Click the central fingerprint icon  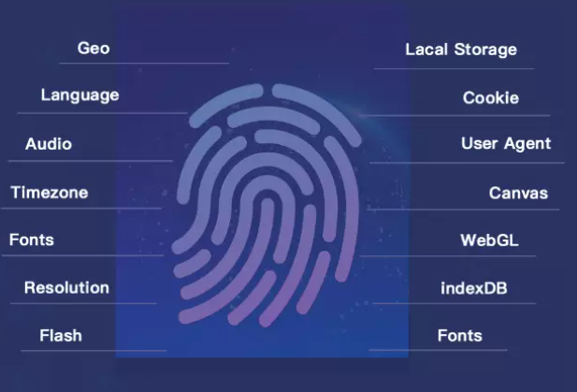click(x=267, y=206)
